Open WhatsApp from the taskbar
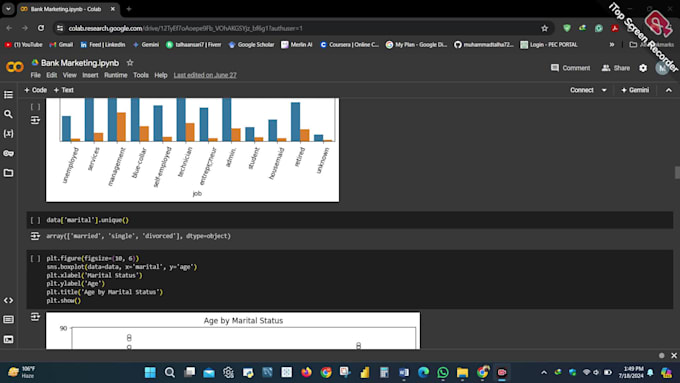 (x=443, y=373)
